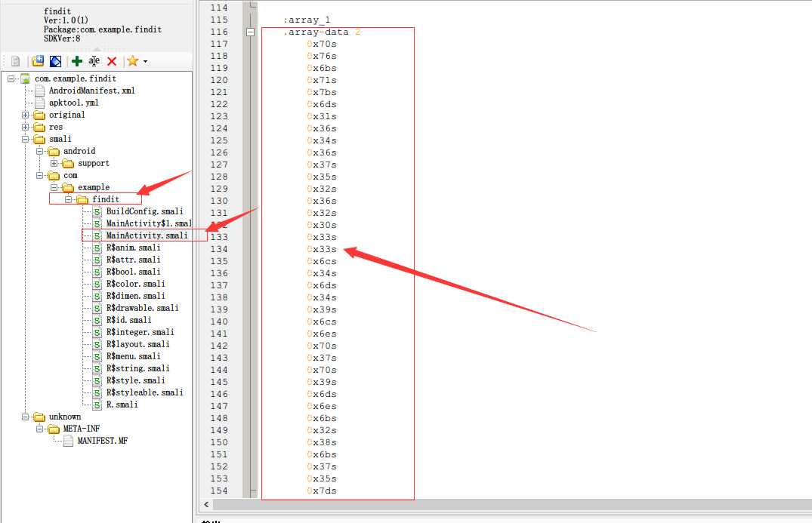Click the apktool.yml file icon
This screenshot has width=812, height=523.
click(x=39, y=103)
